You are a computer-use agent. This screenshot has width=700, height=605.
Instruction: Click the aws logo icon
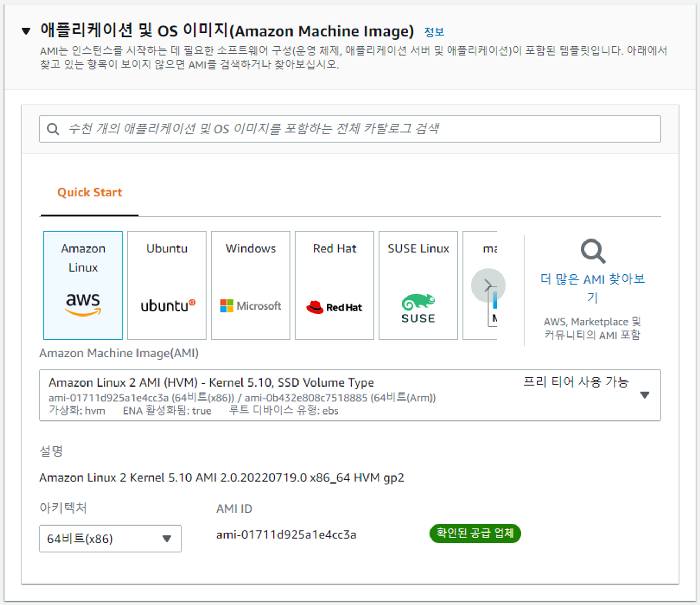point(83,304)
